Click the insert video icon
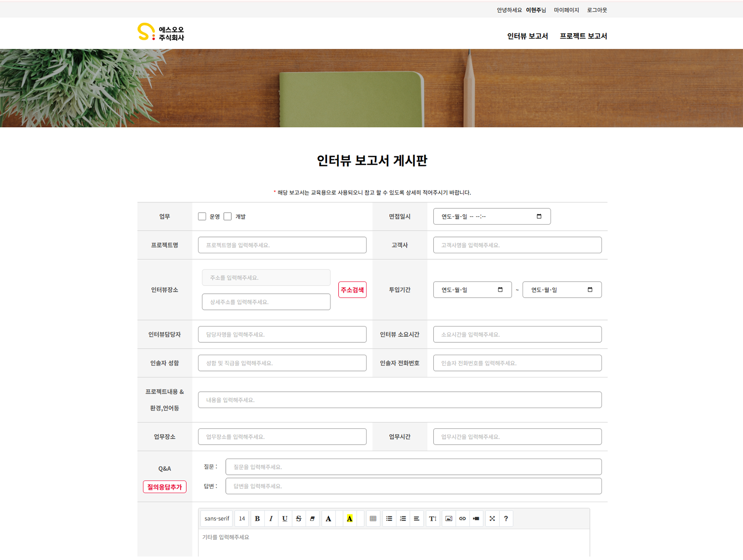The image size is (743, 560). click(476, 518)
